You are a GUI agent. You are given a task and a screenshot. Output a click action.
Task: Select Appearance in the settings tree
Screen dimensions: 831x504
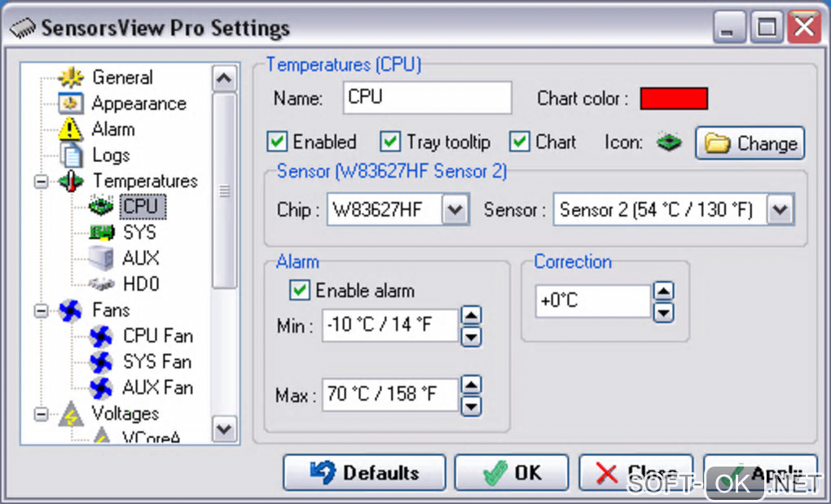pos(138,103)
